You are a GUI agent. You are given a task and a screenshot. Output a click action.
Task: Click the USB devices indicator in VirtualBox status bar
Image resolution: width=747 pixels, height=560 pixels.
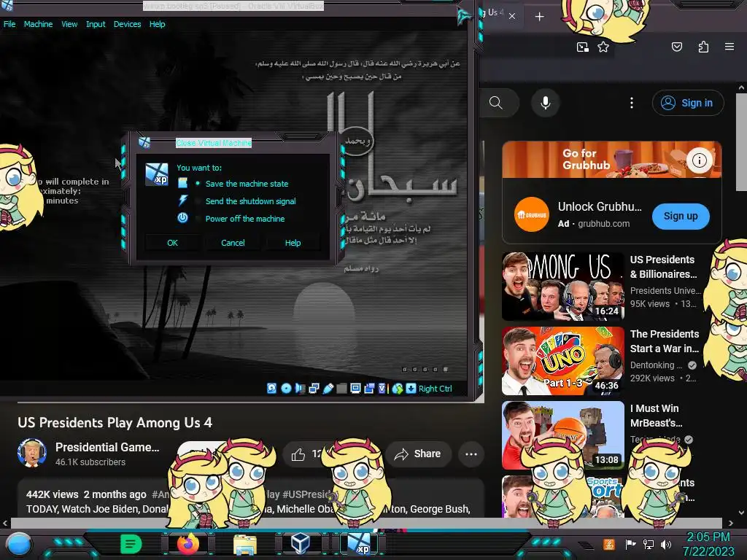328,389
